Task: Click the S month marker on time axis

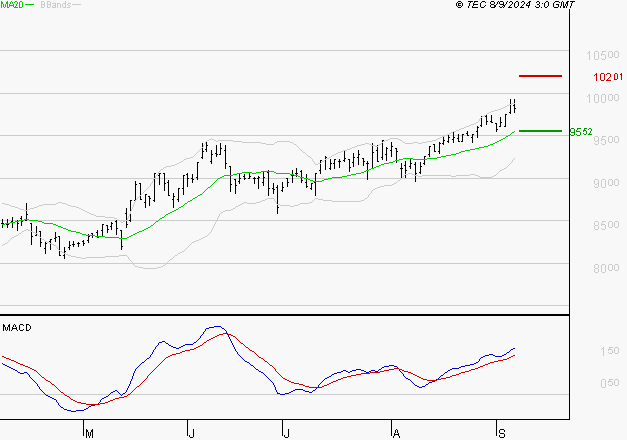Action: click(x=502, y=433)
